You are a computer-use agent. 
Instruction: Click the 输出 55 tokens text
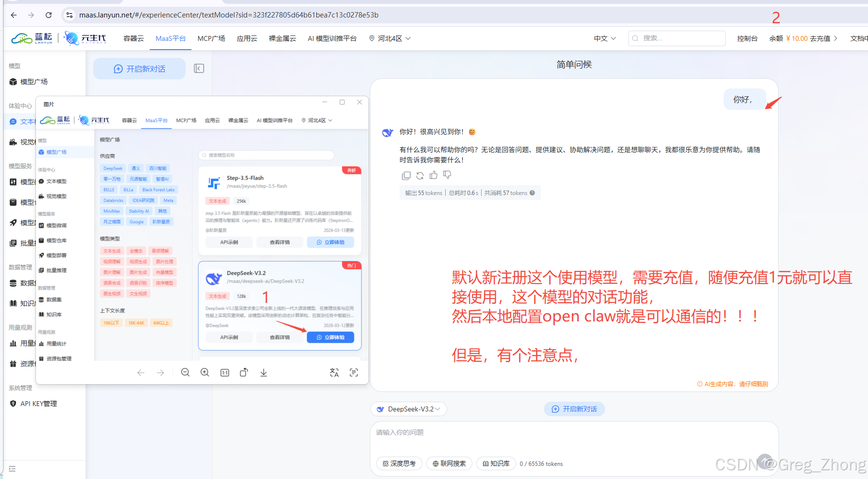pyautogui.click(x=424, y=193)
